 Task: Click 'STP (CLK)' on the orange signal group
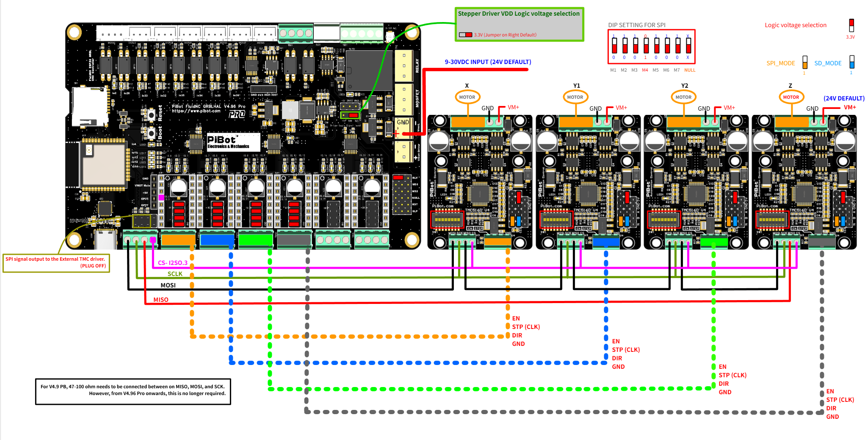(x=526, y=327)
